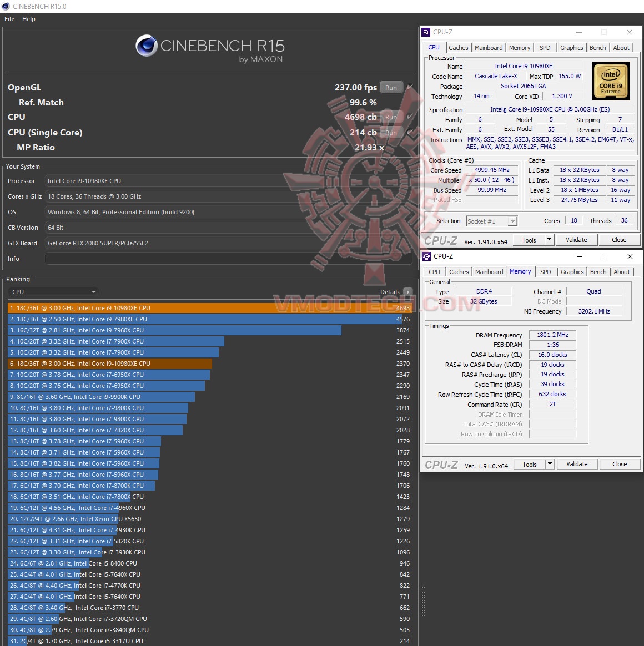Image resolution: width=644 pixels, height=646 pixels.
Task: Click the lower CPU-Z window title icon
Action: click(x=426, y=256)
